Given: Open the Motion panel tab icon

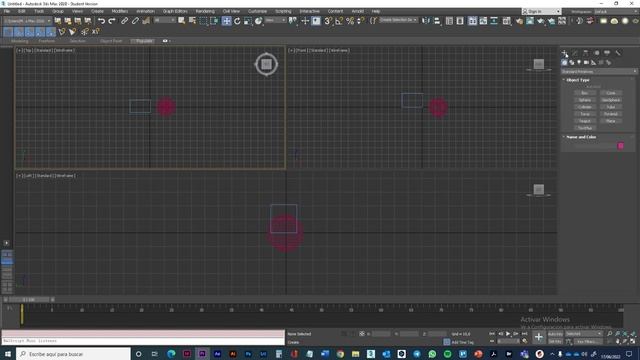Looking at the screenshot, I should 597,53.
